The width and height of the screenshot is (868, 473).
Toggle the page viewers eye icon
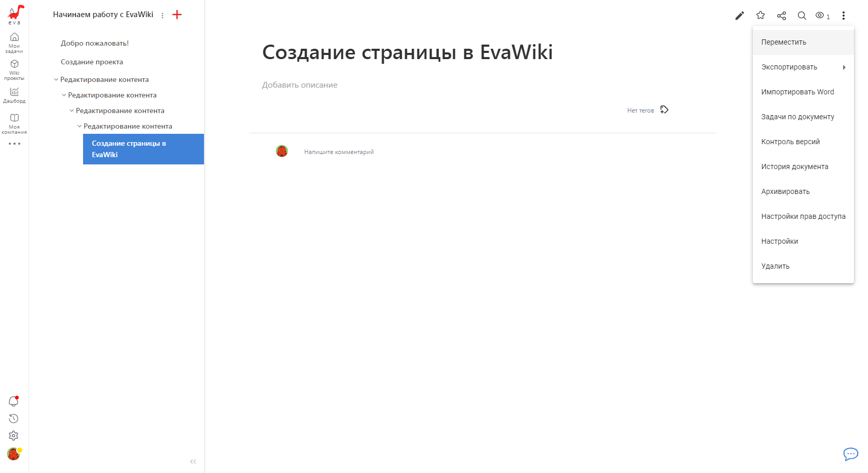pyautogui.click(x=820, y=16)
